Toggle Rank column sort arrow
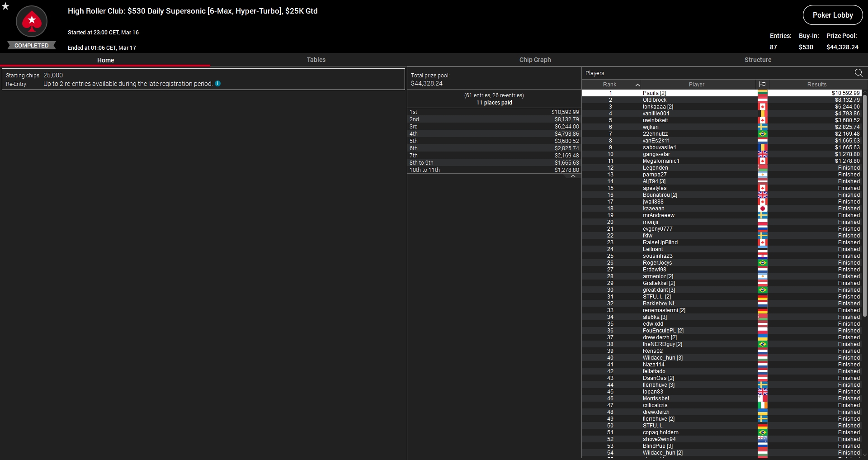The width and height of the screenshot is (868, 460). click(x=637, y=85)
